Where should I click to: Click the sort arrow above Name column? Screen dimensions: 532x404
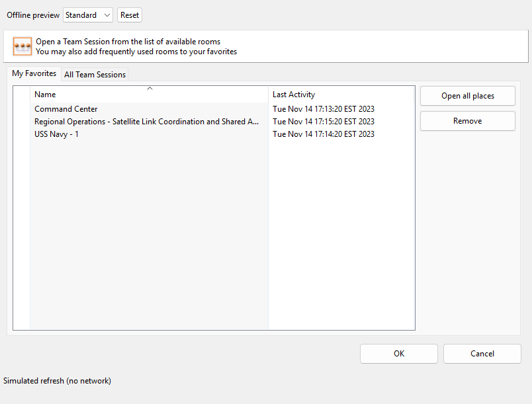point(150,89)
